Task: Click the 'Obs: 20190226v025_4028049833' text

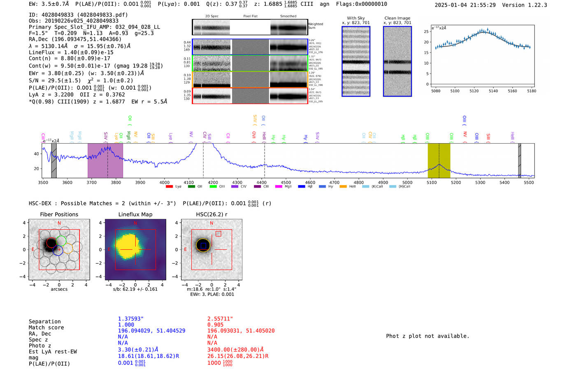Action: click(x=74, y=21)
